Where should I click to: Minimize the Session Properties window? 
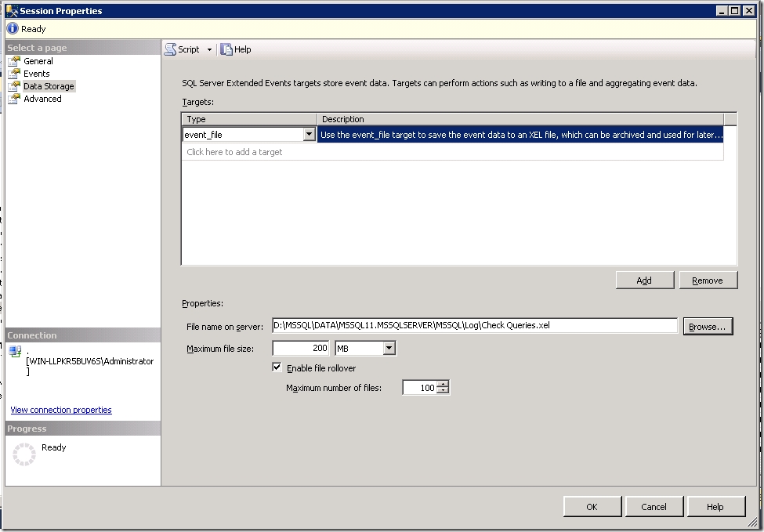(722, 11)
